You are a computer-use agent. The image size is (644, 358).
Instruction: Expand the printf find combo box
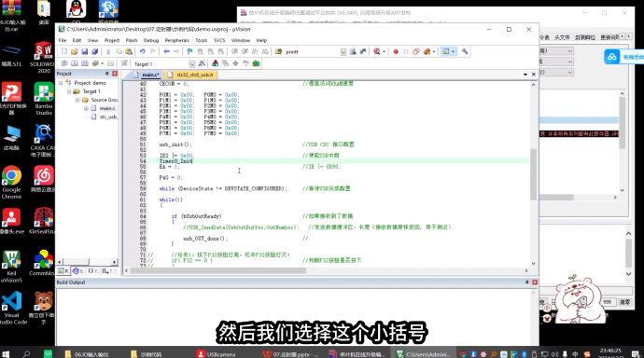tap(343, 52)
